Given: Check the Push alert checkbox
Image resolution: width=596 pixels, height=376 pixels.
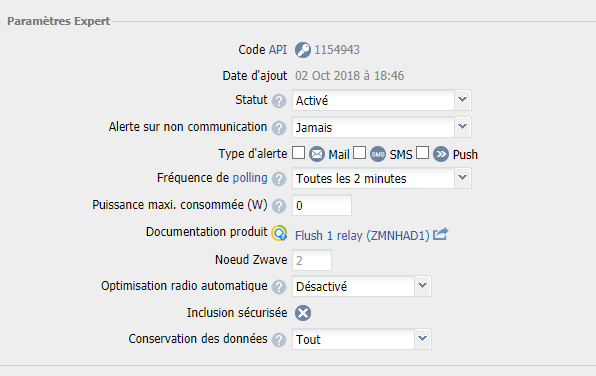Looking at the screenshot, I should tap(422, 153).
